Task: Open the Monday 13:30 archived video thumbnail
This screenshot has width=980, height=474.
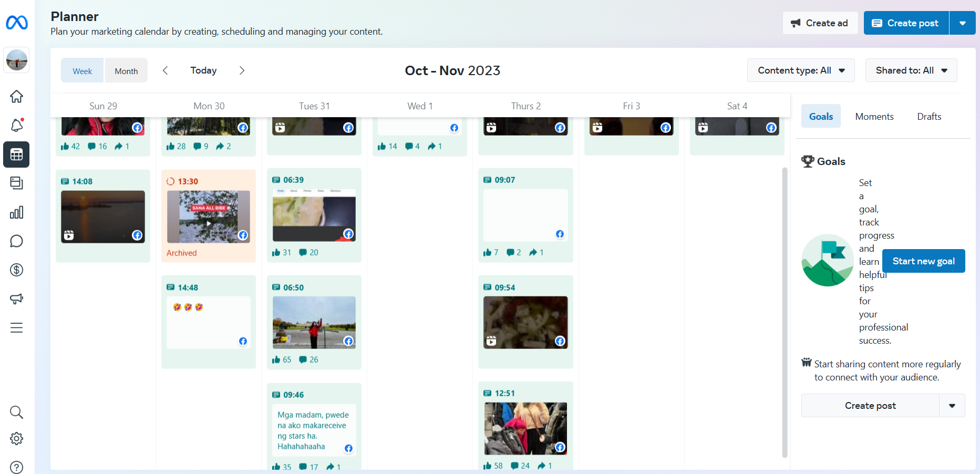Action: [x=209, y=217]
